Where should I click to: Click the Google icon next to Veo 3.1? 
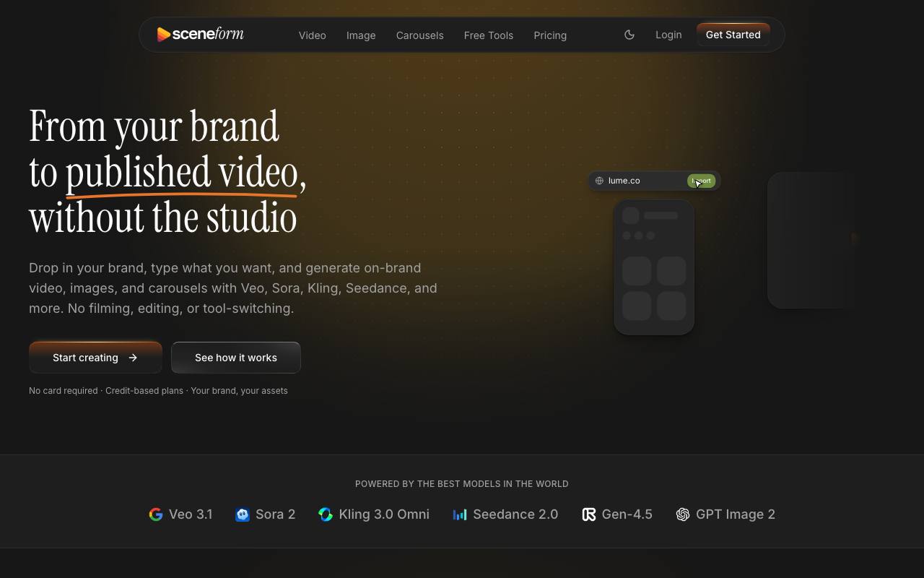point(156,514)
